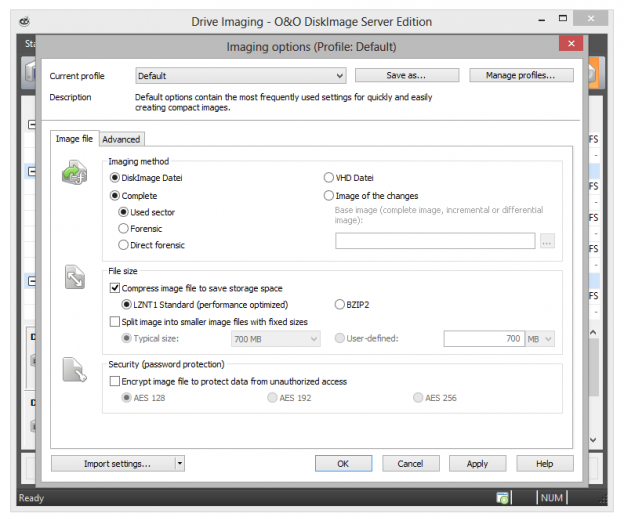Click NUM indicator in status bar
The image size is (624, 524).
point(552,498)
